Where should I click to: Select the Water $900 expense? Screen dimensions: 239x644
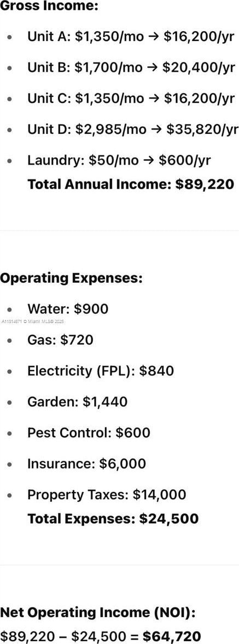[68, 309]
